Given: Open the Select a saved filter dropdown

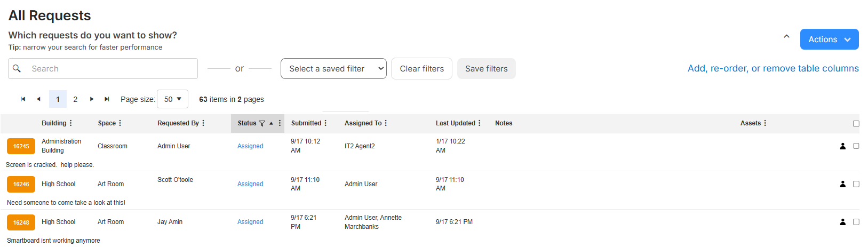Looking at the screenshot, I should coord(333,69).
